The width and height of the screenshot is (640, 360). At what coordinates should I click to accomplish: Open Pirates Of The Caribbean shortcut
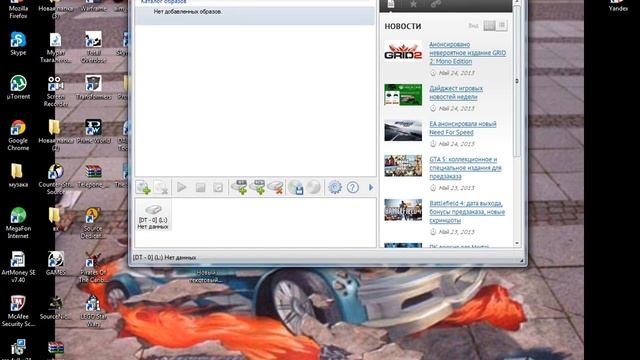tap(93, 268)
